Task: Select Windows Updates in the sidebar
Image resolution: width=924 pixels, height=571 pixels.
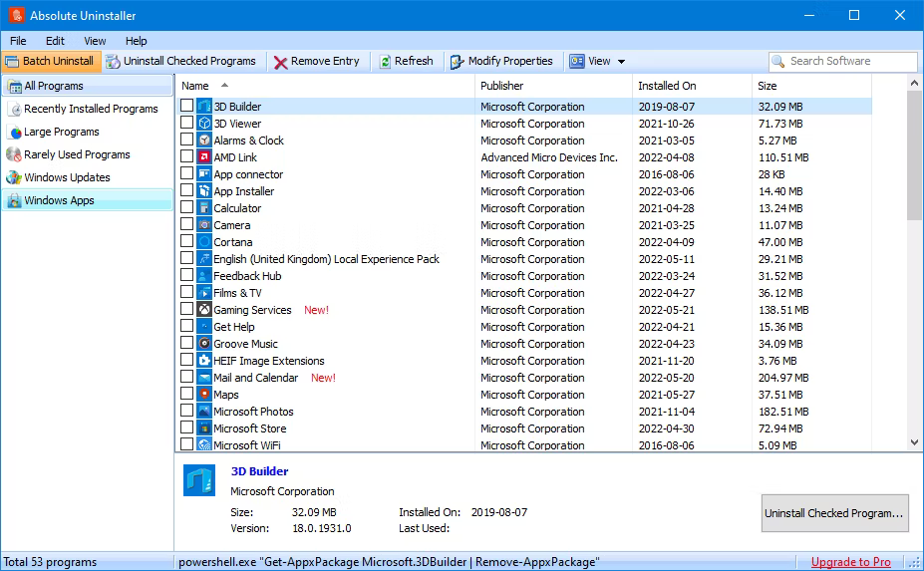Action: tap(67, 178)
